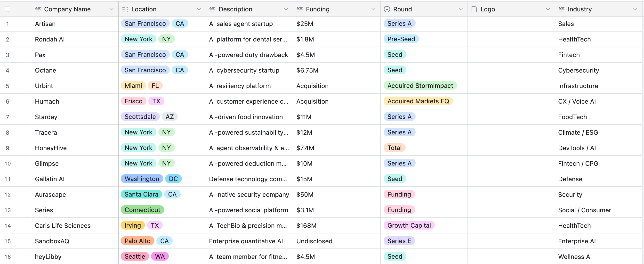The image size is (644, 264).
Task: Click the Gallatin AI company name cell
Action: pos(75,179)
